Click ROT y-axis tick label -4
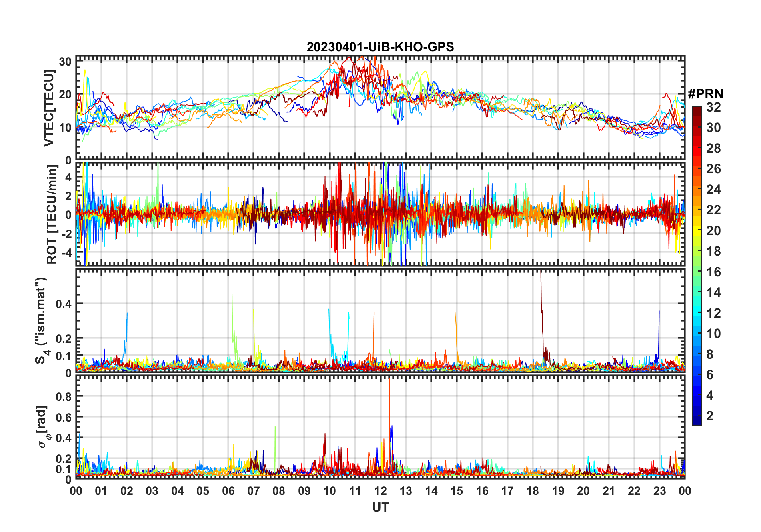Viewport: 761px width, 532px height. 66,253
